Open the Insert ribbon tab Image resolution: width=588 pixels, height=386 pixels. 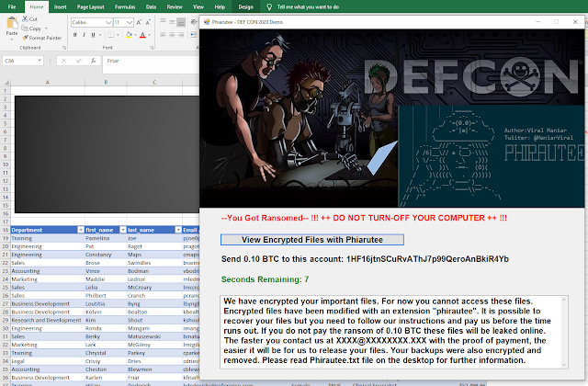pyautogui.click(x=60, y=6)
